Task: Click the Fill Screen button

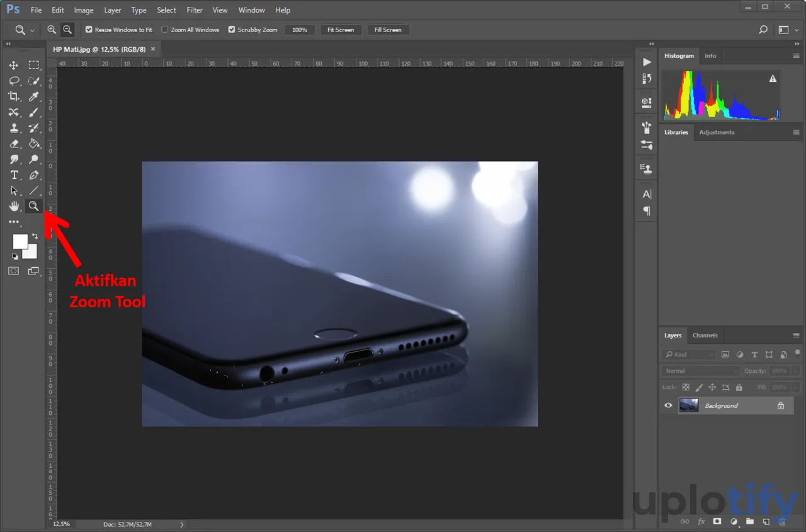Action: [387, 30]
